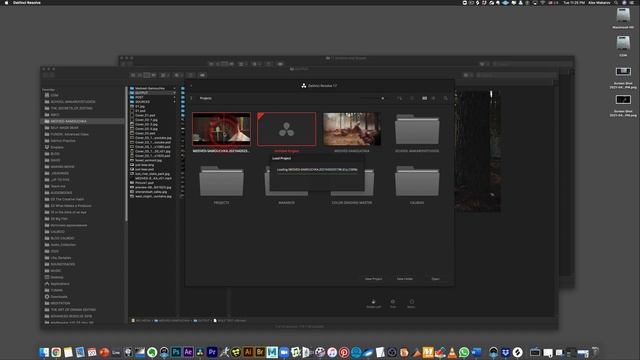Viewport: 640px width, 360px height.
Task: Open the forest bear project thumbnail
Action: coord(352,129)
